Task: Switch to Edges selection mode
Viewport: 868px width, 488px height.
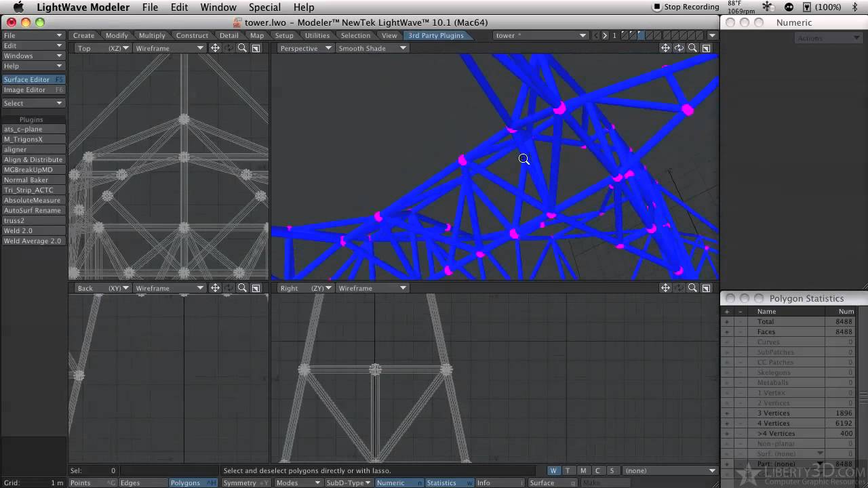Action: pos(142,483)
